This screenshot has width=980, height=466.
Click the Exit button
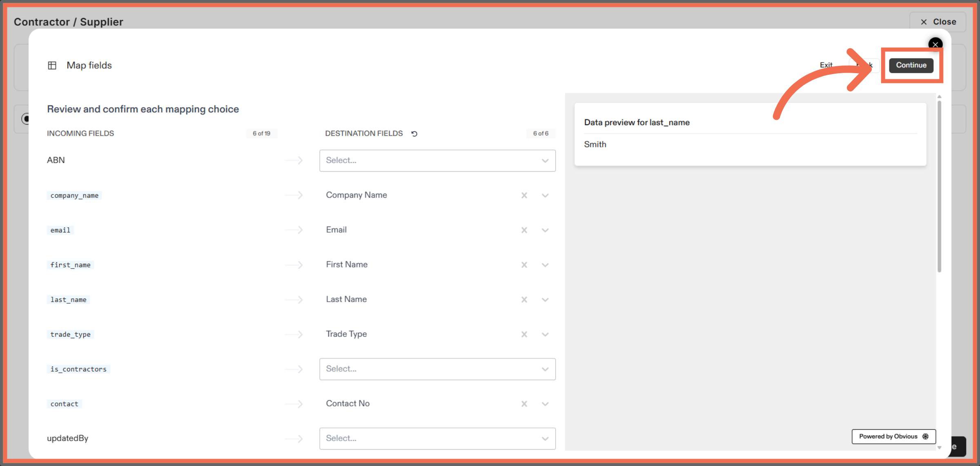(826, 65)
